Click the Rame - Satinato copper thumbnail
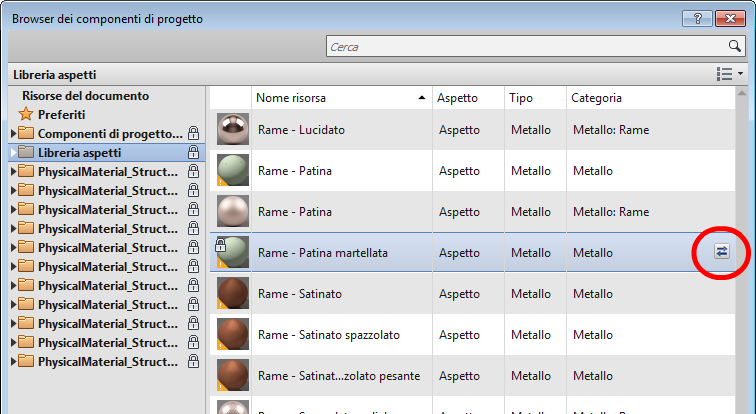The image size is (756, 414). tap(232, 295)
